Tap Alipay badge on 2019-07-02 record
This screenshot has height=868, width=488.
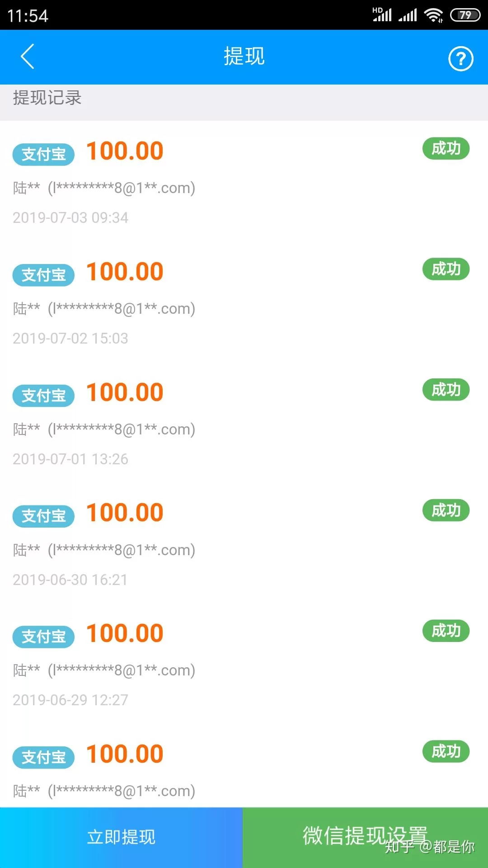43,275
